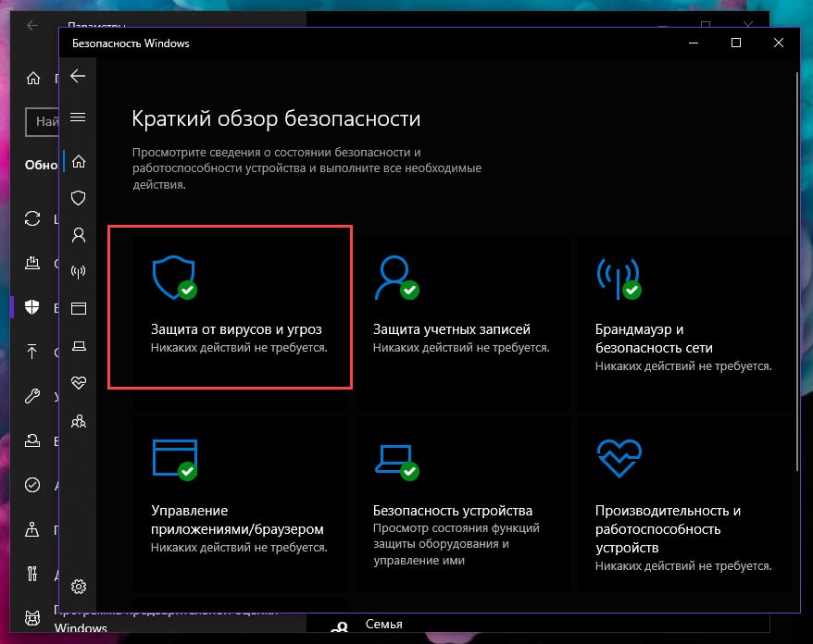Select the Home icon in Security sidebar
813x644 pixels.
(79, 162)
